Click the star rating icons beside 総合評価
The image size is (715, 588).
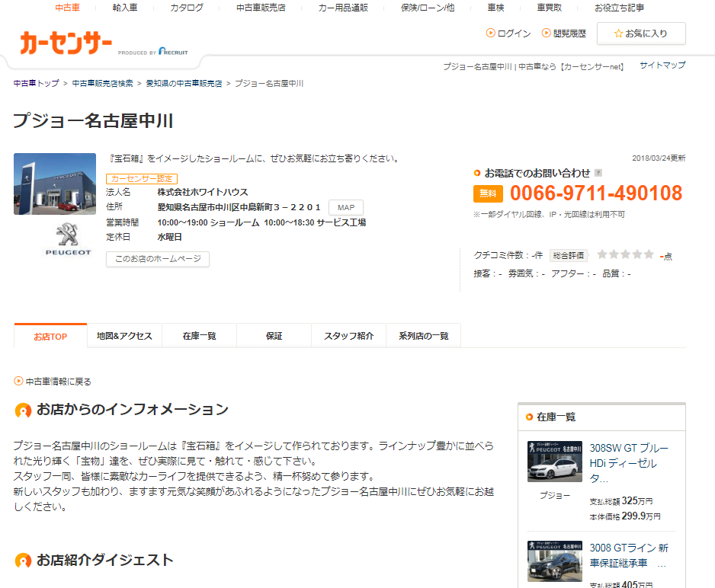[625, 254]
